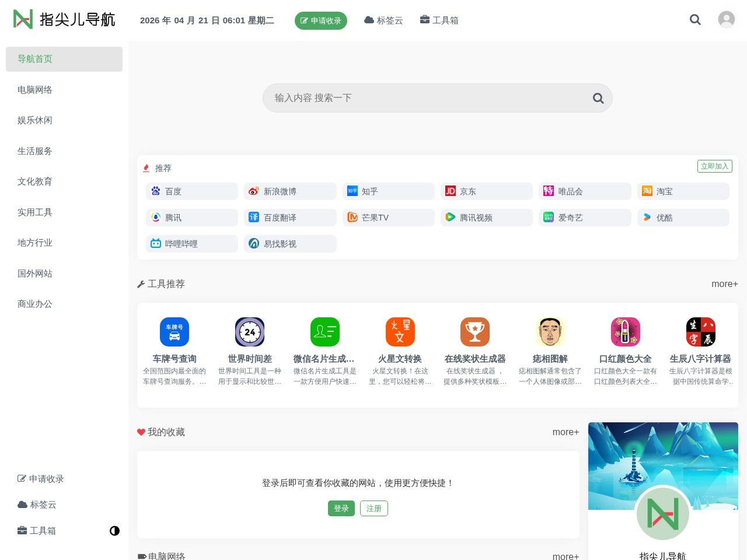Open the 哔哩哔哩 site icon
Viewport: 747px width, 560px height.
pyautogui.click(x=155, y=244)
